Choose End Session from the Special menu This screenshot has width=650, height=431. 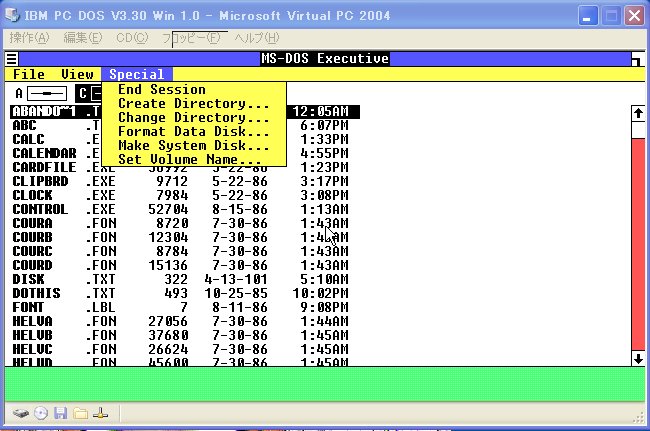[194, 90]
